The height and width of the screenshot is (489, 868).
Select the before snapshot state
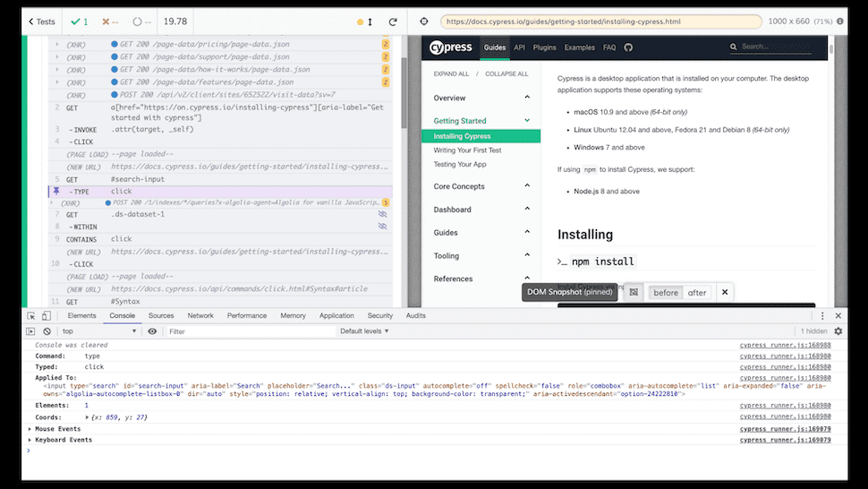coord(666,293)
